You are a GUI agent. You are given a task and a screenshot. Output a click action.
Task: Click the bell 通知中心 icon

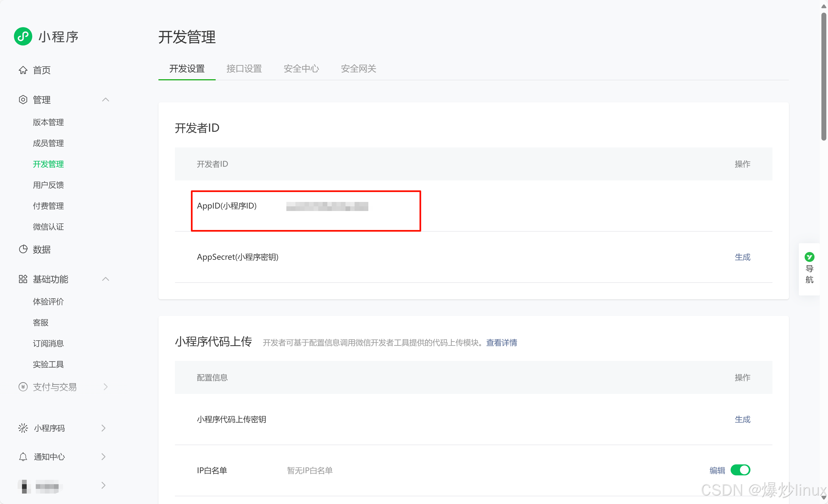coord(23,457)
